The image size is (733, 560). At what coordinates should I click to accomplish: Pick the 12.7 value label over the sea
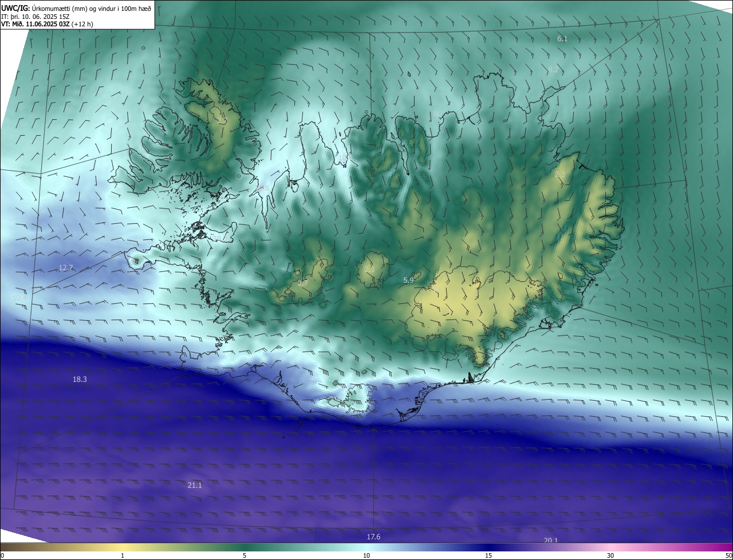point(66,268)
